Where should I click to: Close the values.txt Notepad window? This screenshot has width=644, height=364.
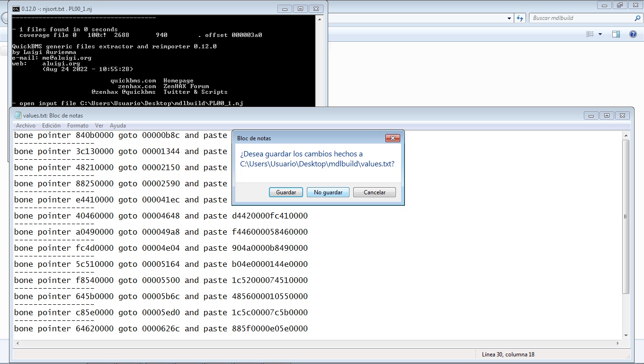[x=622, y=115]
